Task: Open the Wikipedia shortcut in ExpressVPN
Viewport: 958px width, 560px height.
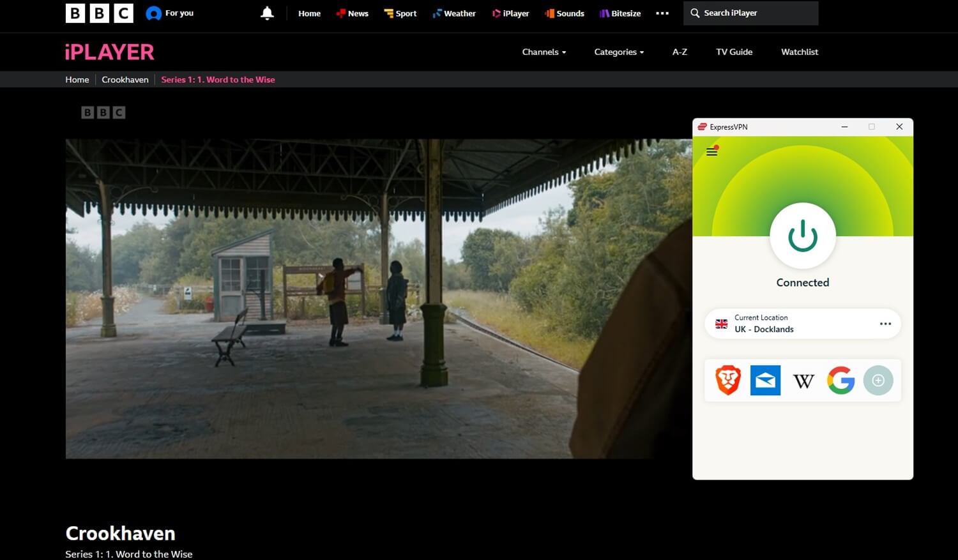Action: pyautogui.click(x=803, y=380)
